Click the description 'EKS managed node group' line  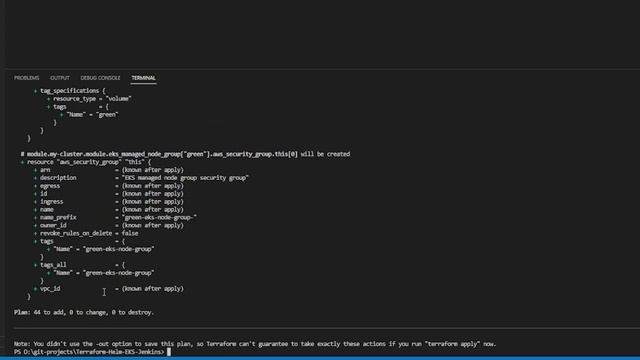(141, 178)
